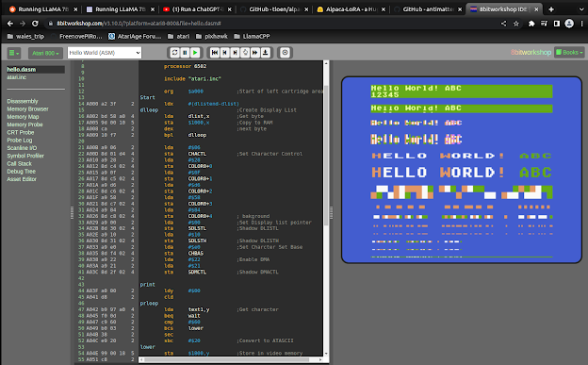Open atari.inc in the file list

(x=17, y=77)
